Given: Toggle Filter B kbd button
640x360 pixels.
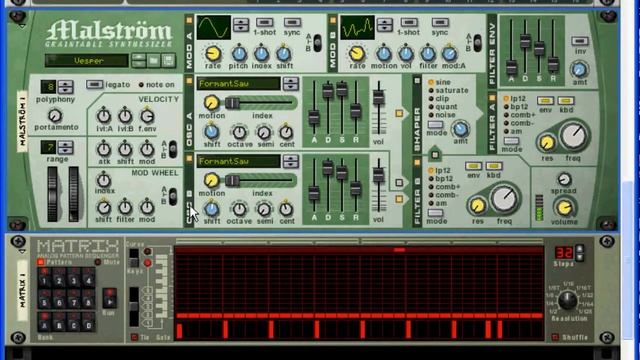Looking at the screenshot, I should coord(493,166).
